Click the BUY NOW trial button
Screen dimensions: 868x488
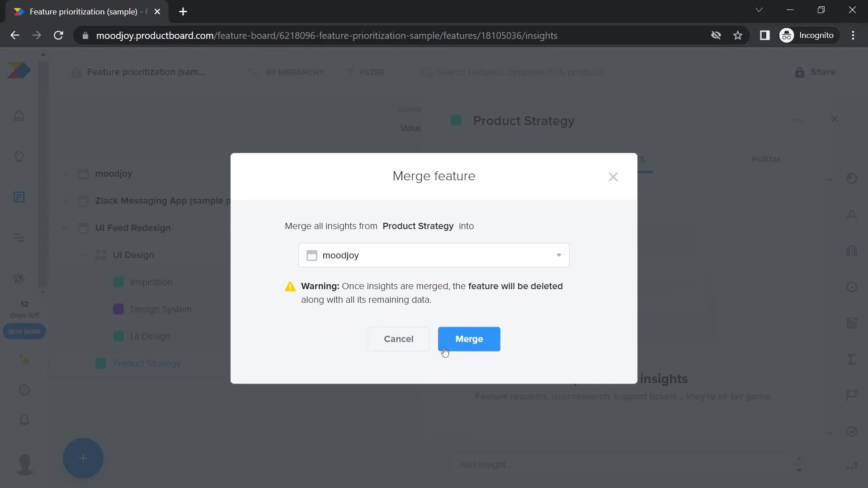tap(24, 332)
